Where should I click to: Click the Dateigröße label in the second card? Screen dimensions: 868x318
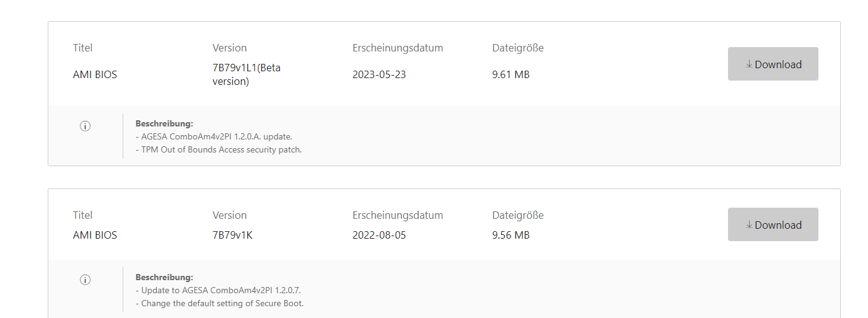click(518, 215)
